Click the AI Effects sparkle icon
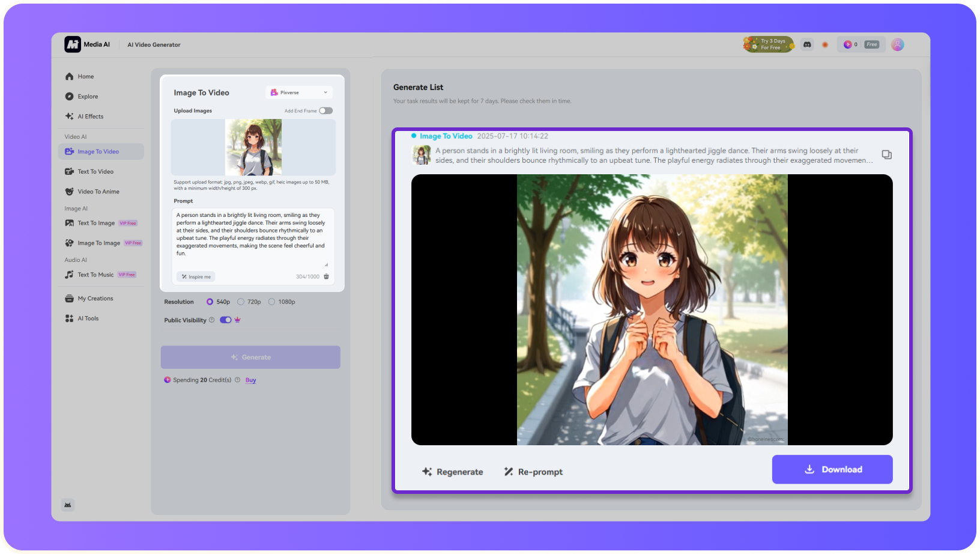Image resolution: width=980 pixels, height=554 pixels. (69, 117)
